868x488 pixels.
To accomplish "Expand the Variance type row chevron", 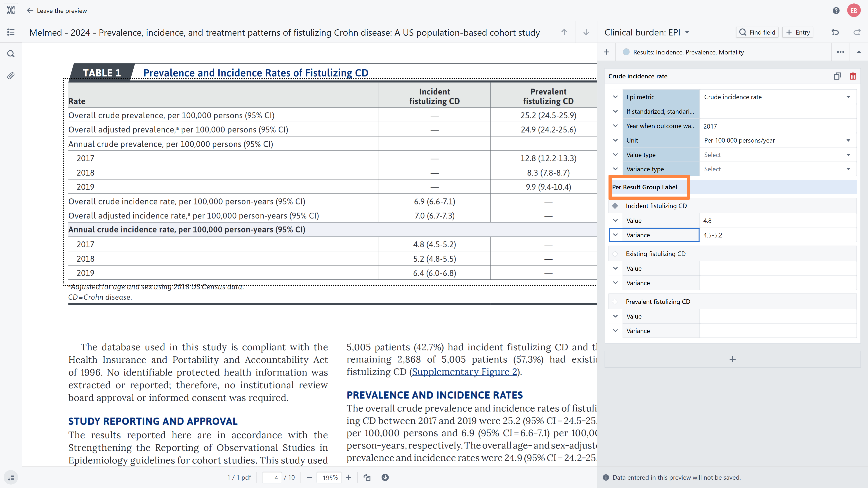I will pyautogui.click(x=615, y=169).
